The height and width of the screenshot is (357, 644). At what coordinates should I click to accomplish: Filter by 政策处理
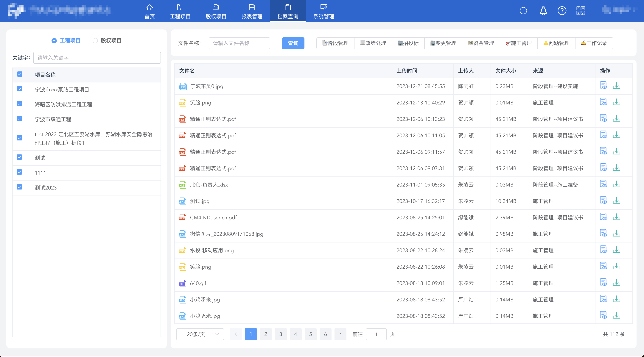coord(373,43)
